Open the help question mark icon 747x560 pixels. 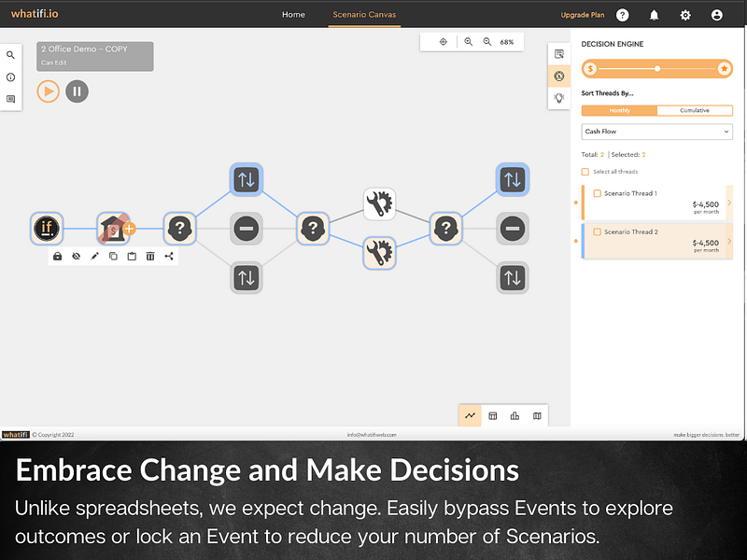click(622, 15)
